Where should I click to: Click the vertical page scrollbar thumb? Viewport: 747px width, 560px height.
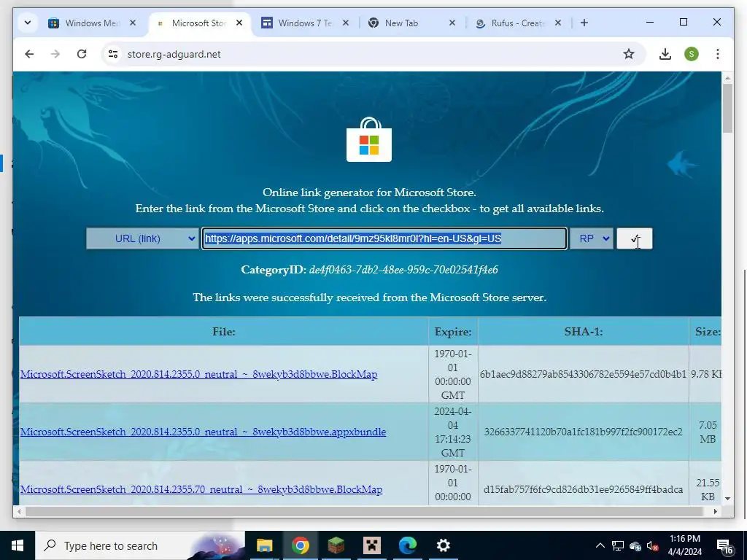[x=727, y=108]
